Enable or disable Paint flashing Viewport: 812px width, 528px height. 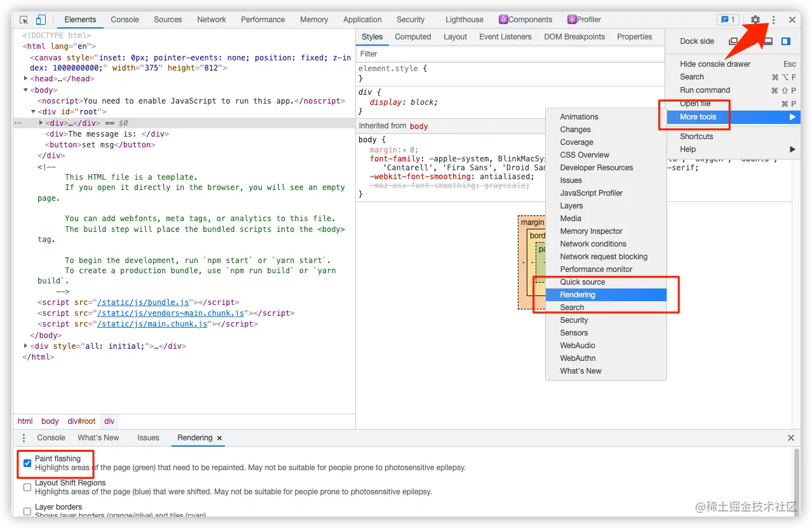tap(27, 463)
